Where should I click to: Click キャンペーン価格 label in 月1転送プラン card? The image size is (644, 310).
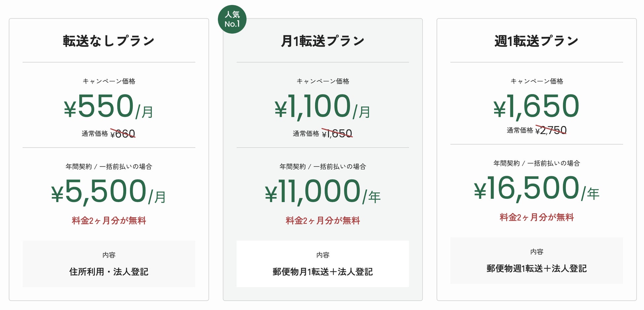point(323,81)
